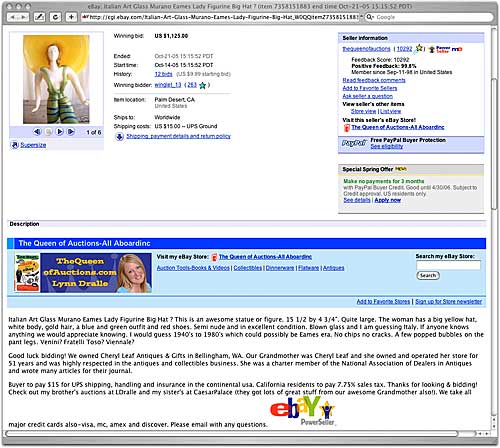The width and height of the screenshot is (500, 448).
Task: Open Shipping, payment details and return policy
Action: coord(178,136)
